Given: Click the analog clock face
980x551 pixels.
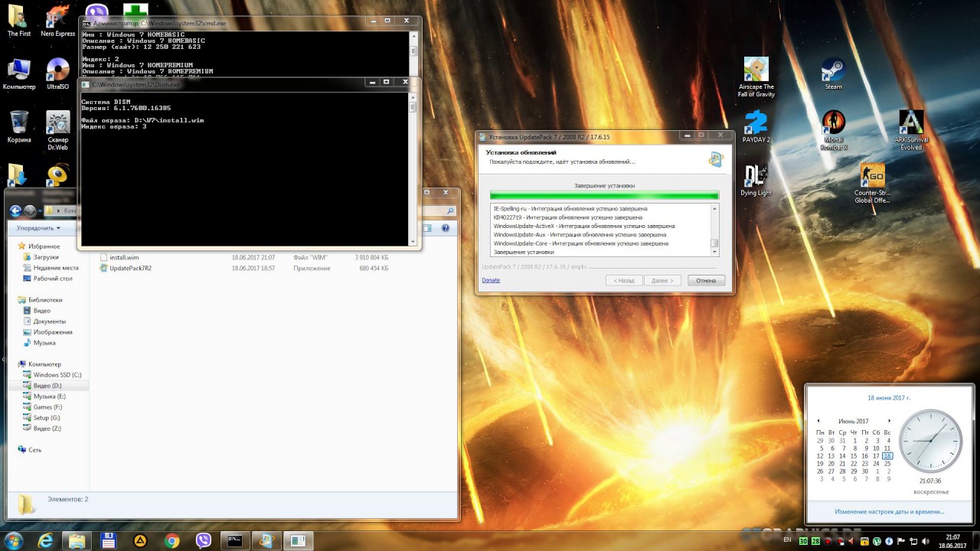Looking at the screenshot, I should point(930,440).
